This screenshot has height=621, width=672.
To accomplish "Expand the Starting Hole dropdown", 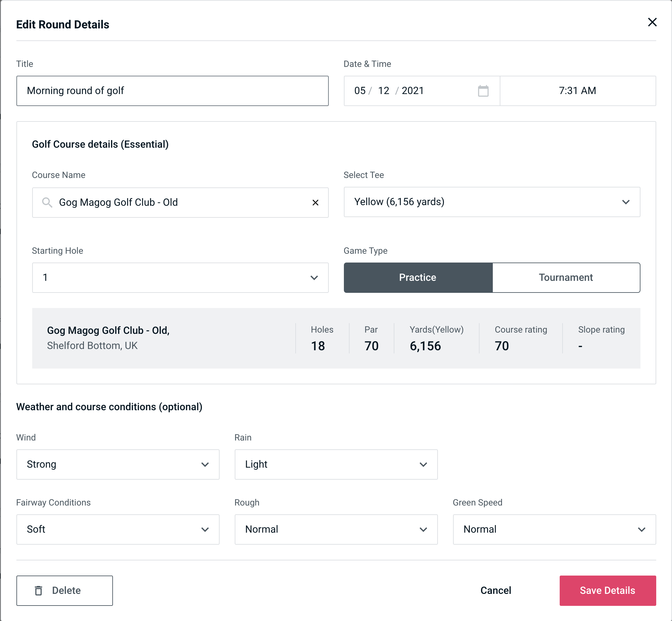I will (x=180, y=278).
